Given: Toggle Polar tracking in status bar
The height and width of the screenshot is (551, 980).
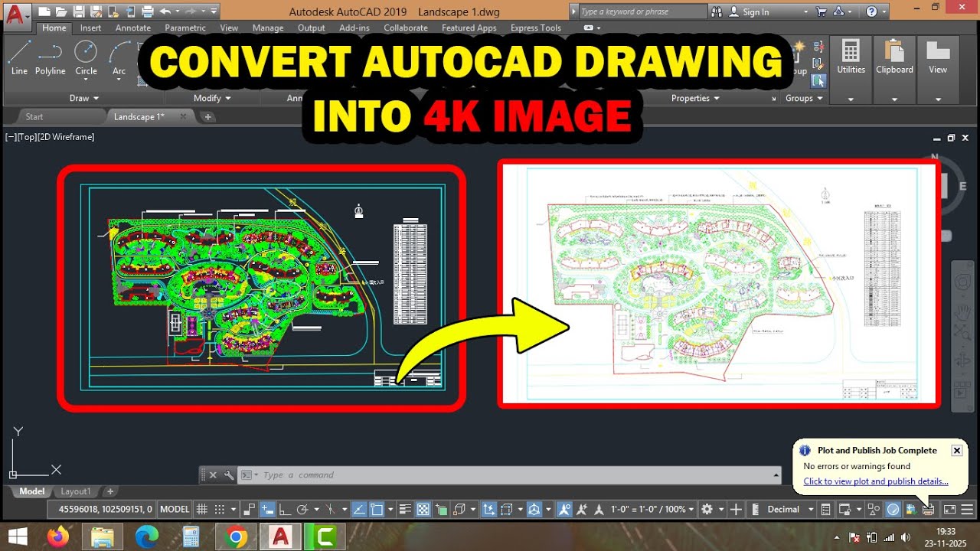Looking at the screenshot, I should [x=302, y=509].
